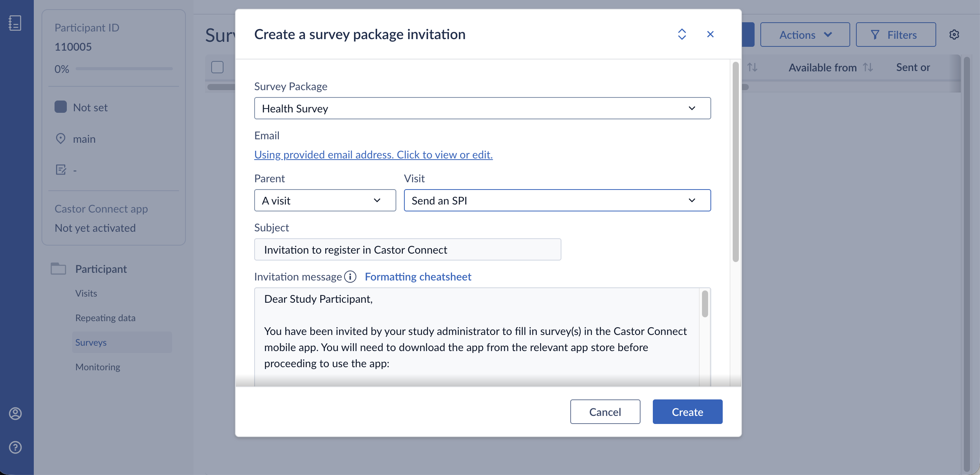Click the invitation message info icon
This screenshot has width=980, height=475.
350,277
